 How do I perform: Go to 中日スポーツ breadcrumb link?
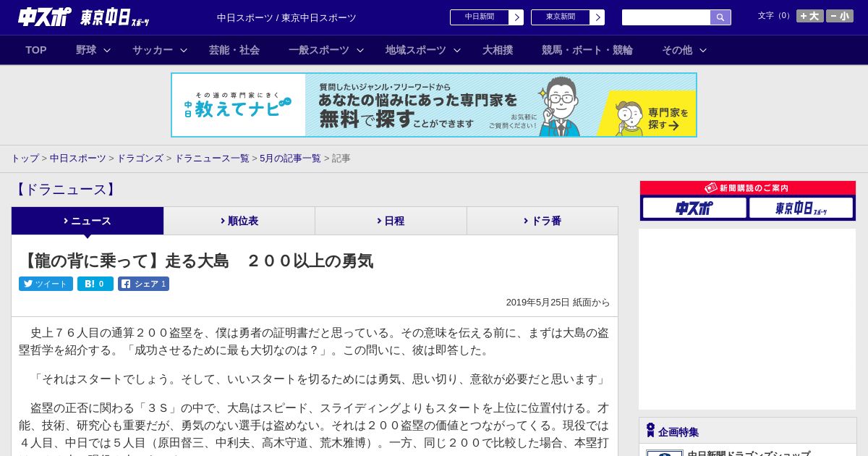[78, 159]
